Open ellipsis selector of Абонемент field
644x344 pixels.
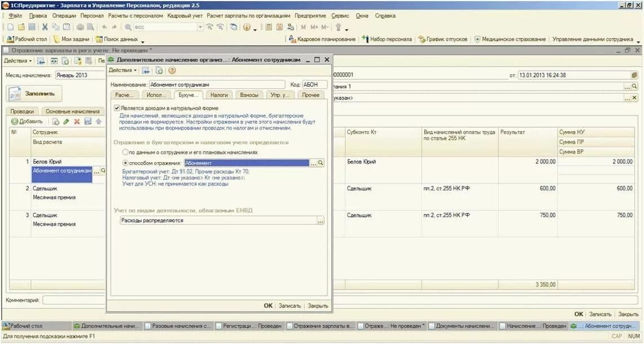point(313,163)
